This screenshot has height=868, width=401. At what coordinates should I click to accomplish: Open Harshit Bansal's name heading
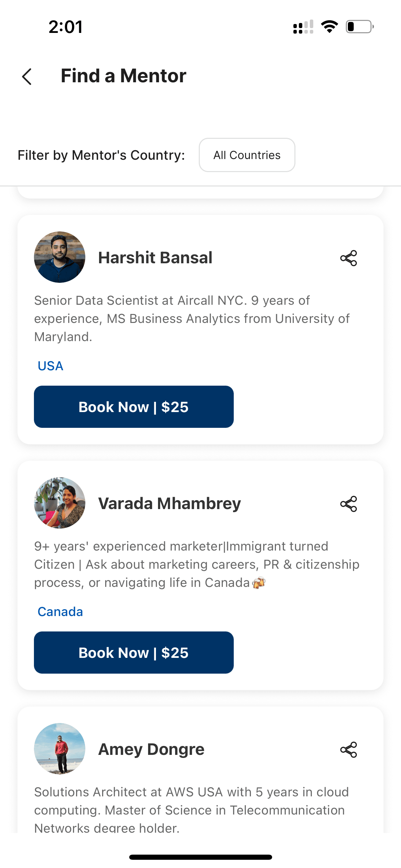click(155, 258)
